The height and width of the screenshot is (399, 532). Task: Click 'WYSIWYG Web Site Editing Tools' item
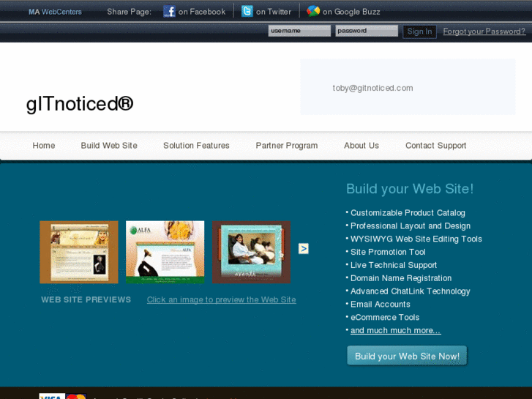click(x=416, y=239)
